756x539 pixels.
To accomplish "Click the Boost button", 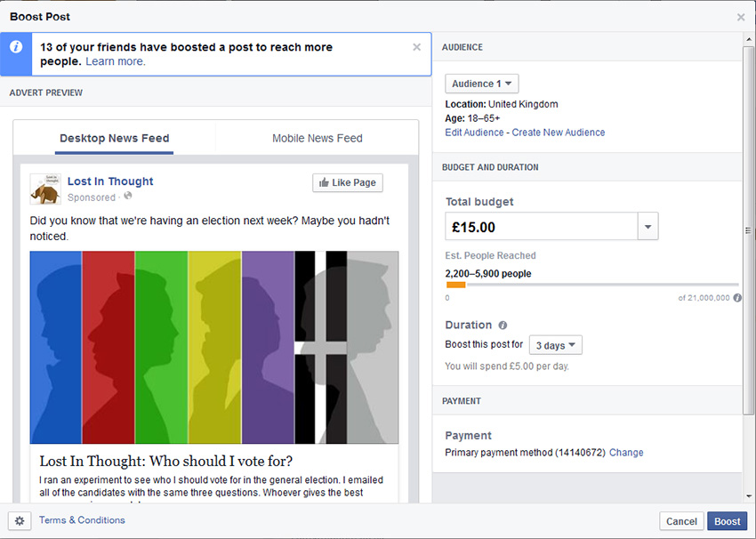I will tap(727, 521).
